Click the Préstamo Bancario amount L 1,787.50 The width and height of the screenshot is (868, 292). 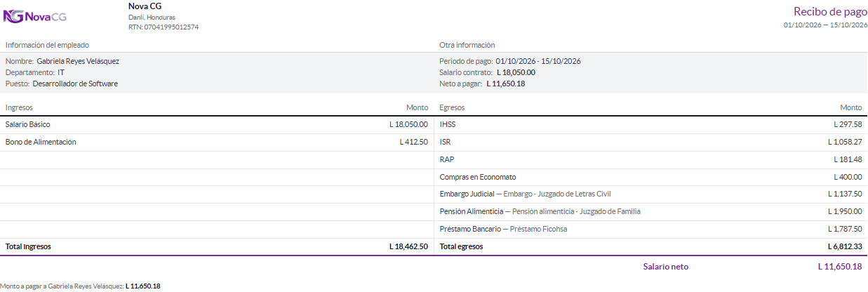click(845, 229)
